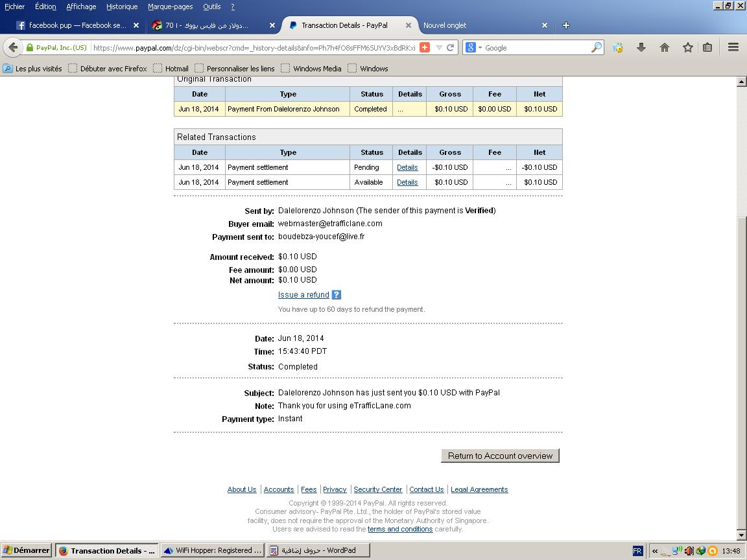Show hidden tray icons chevron
The height and width of the screenshot is (560, 747).
pyautogui.click(x=655, y=551)
